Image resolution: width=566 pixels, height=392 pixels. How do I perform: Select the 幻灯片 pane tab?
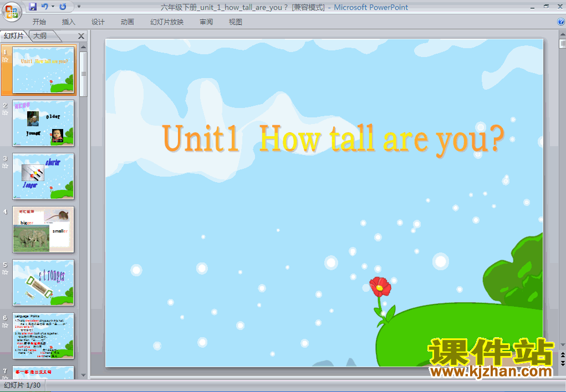14,35
